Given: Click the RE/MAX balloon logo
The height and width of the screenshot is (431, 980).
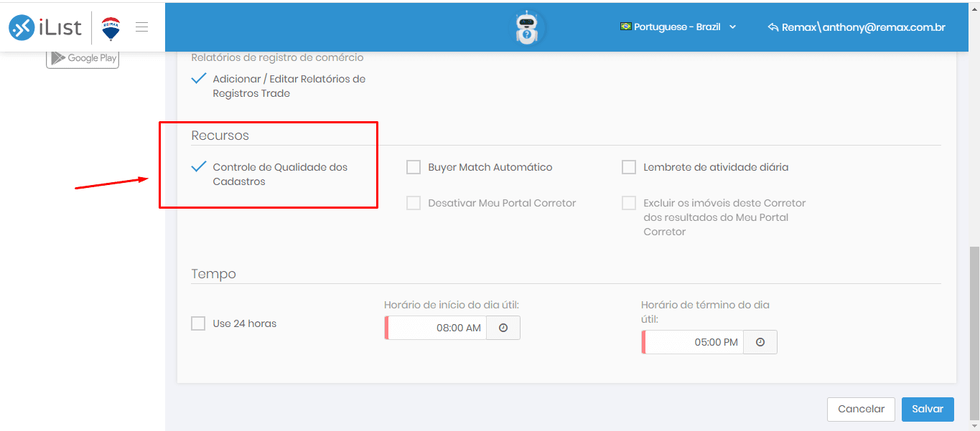Looking at the screenshot, I should [111, 28].
